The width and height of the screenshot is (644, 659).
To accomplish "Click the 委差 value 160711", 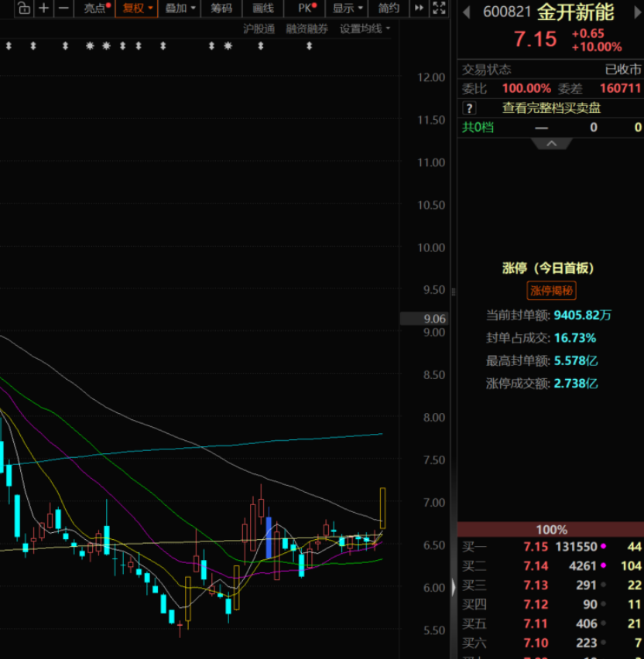I will [x=621, y=89].
